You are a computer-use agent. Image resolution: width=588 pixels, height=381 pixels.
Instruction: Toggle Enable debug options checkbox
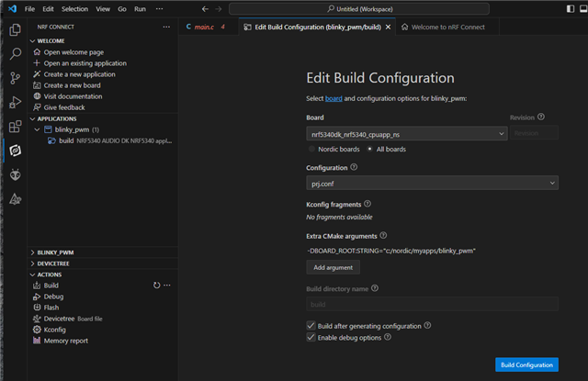tap(311, 337)
